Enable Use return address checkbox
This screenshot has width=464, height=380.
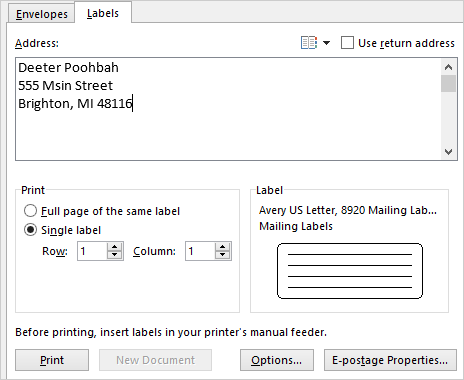click(x=347, y=43)
